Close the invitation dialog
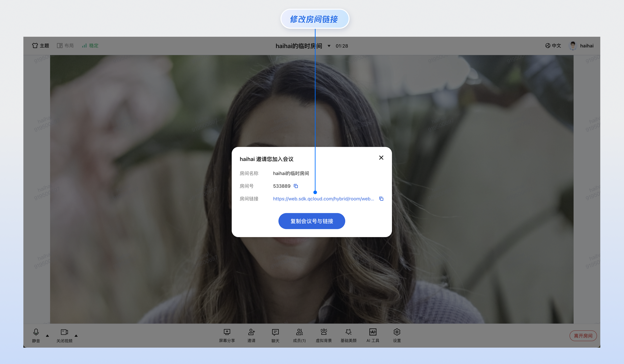Viewport: 624px width, 364px height. (x=381, y=158)
